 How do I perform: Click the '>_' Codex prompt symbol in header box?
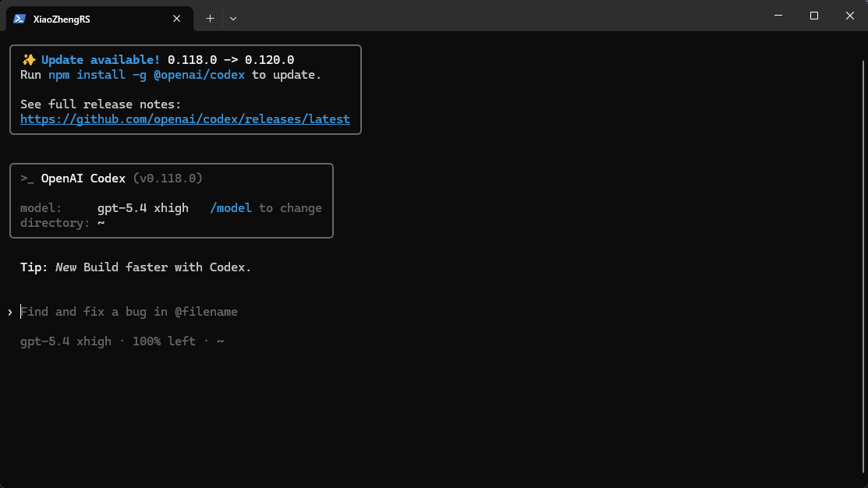27,179
